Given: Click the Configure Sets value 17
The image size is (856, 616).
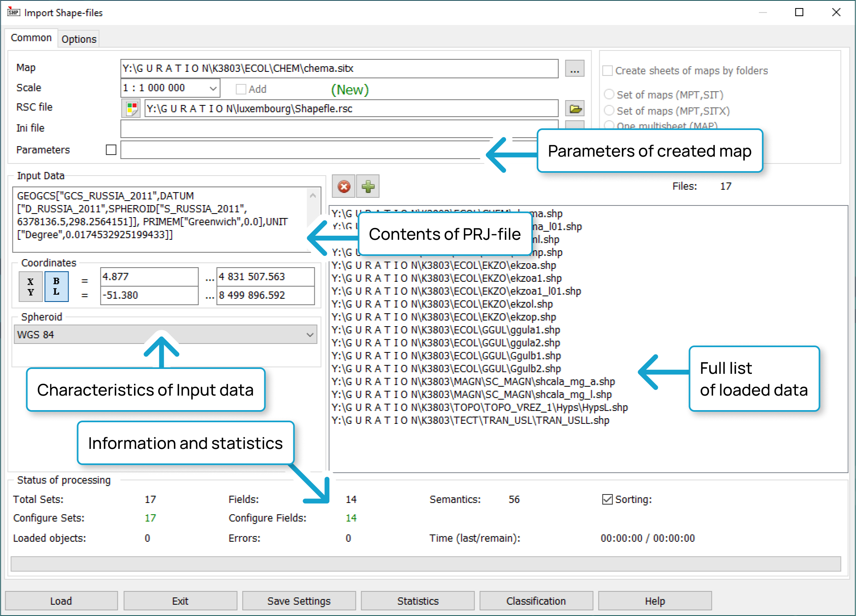Looking at the screenshot, I should (150, 518).
